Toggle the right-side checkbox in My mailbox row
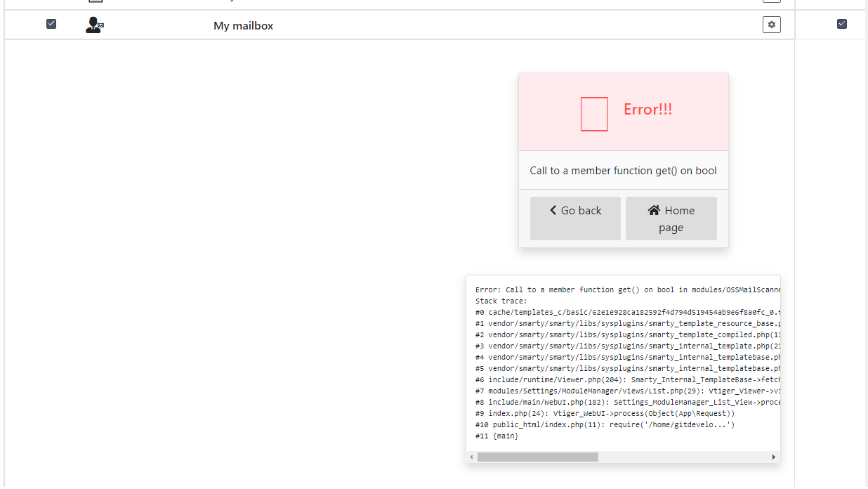 842,24
